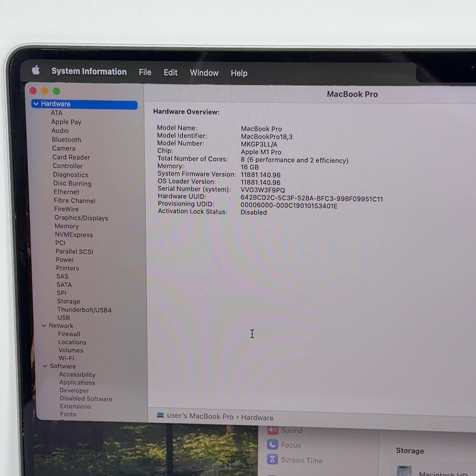Select SAS in the sidebar
Screen dimensions: 476x476
pyautogui.click(x=62, y=276)
